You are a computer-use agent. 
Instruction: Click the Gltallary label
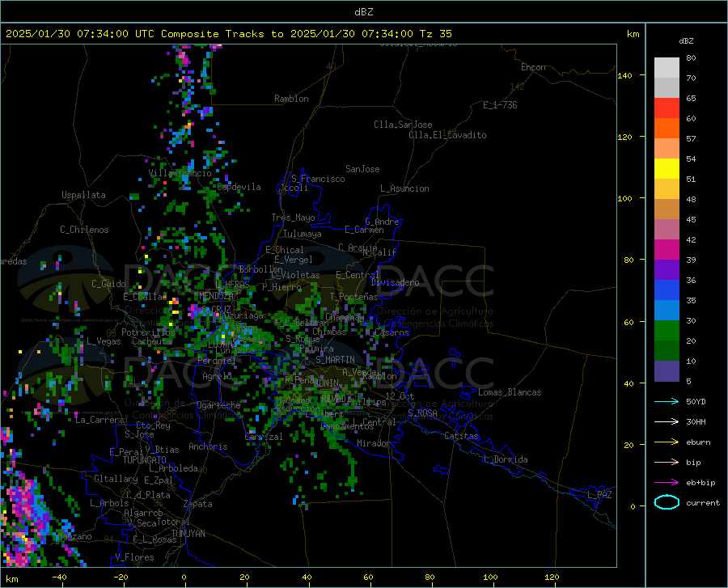click(x=116, y=479)
